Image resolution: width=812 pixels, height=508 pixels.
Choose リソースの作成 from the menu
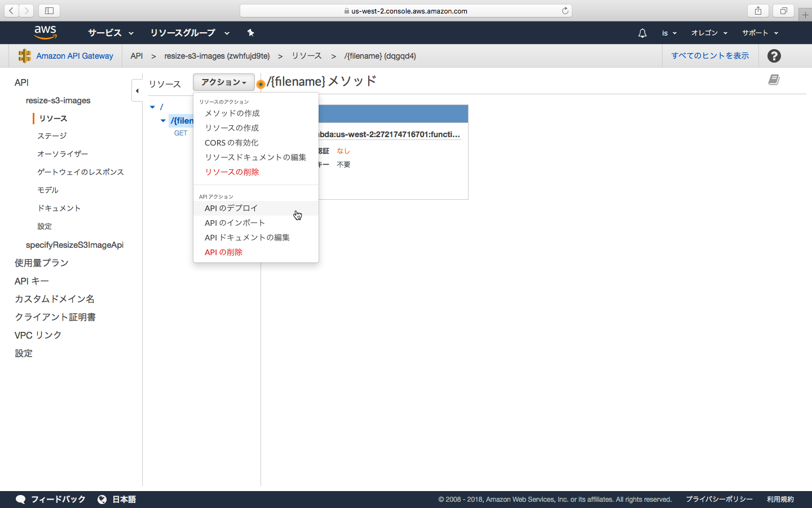[x=255, y=128]
